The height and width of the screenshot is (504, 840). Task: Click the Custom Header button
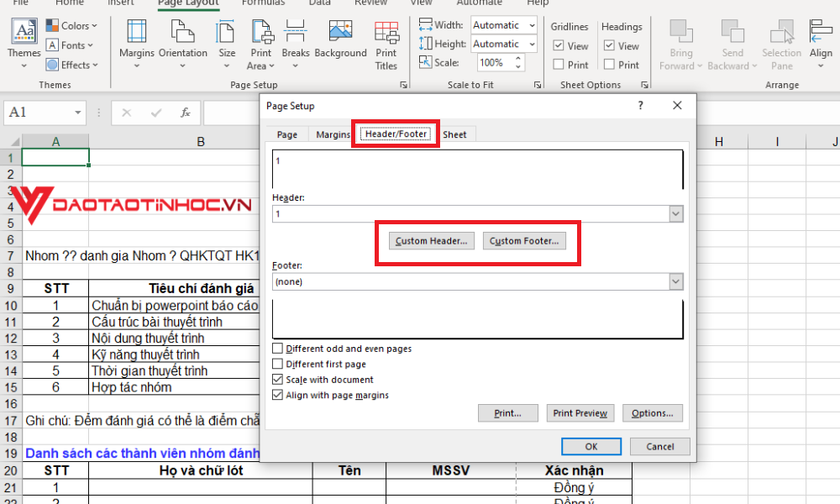tap(431, 241)
